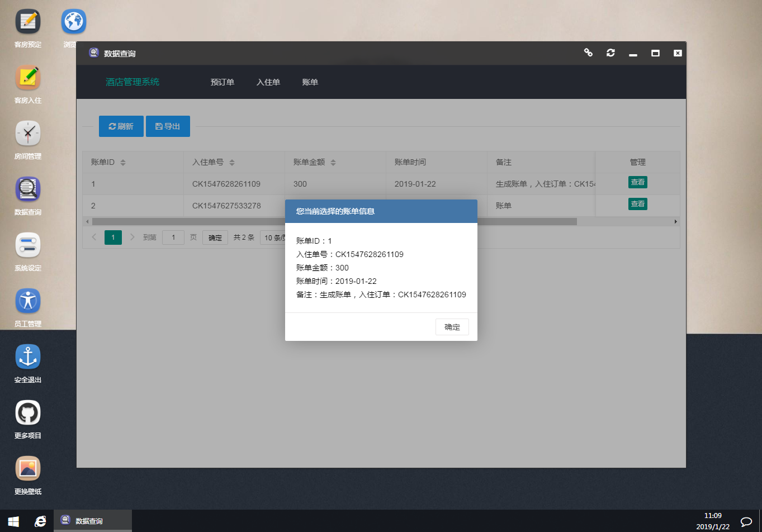Click the horizontal scrollbar right arrow
The width and height of the screenshot is (762, 532).
point(676,222)
